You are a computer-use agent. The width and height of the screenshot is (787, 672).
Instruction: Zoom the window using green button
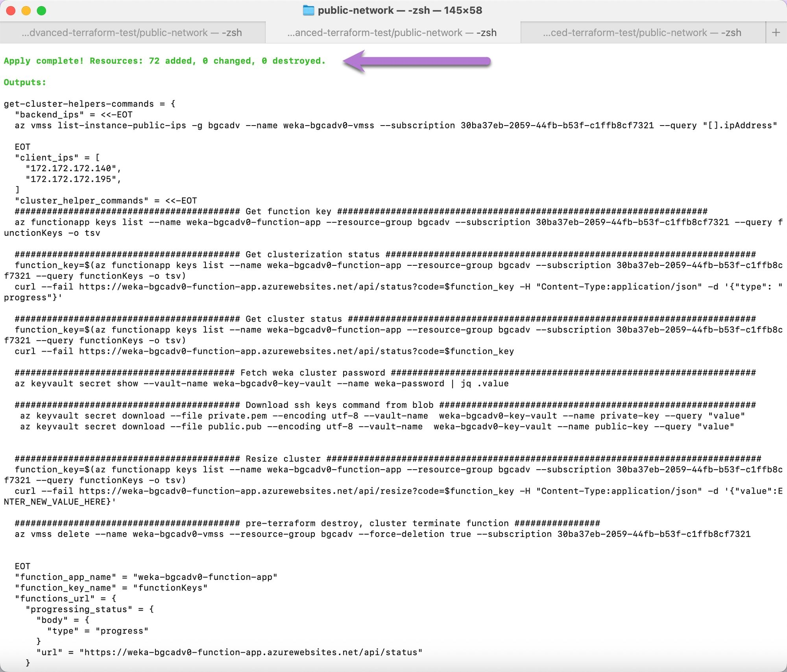click(41, 11)
